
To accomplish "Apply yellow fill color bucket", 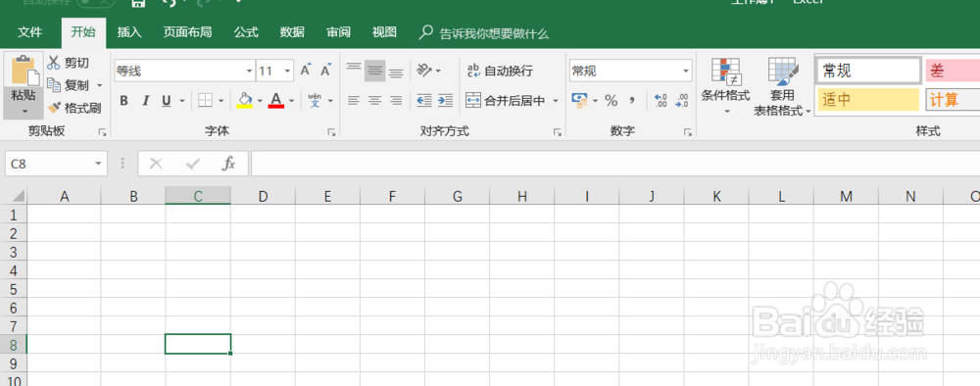I will click(x=244, y=101).
